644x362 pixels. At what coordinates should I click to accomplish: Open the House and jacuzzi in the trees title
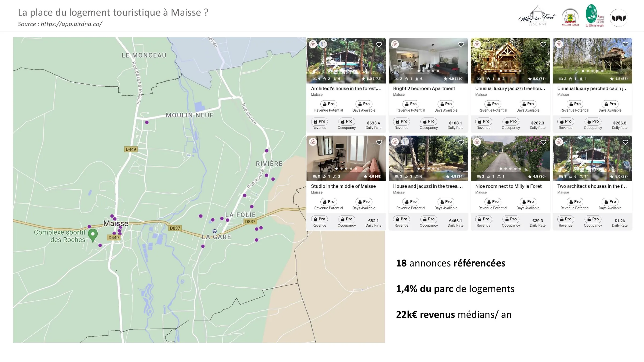point(428,186)
